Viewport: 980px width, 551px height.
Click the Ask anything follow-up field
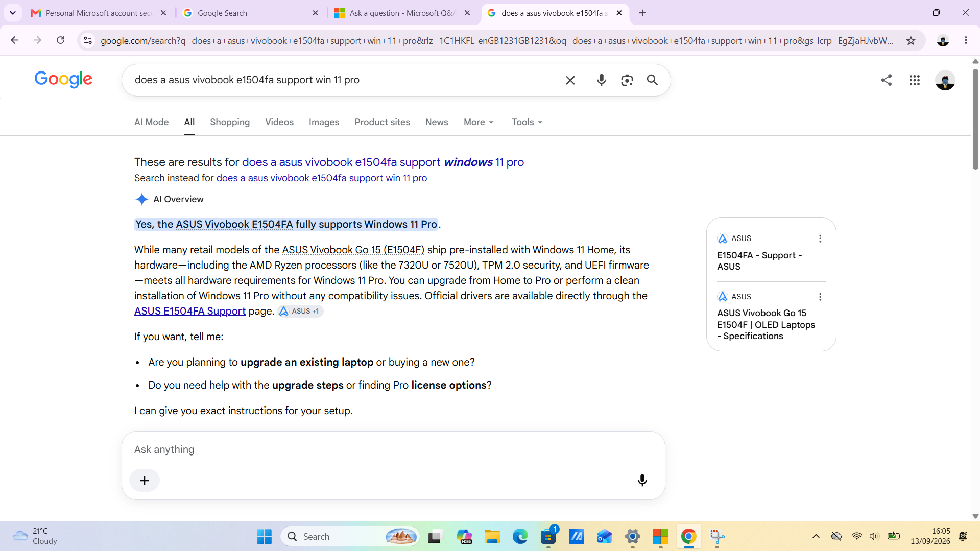393,449
